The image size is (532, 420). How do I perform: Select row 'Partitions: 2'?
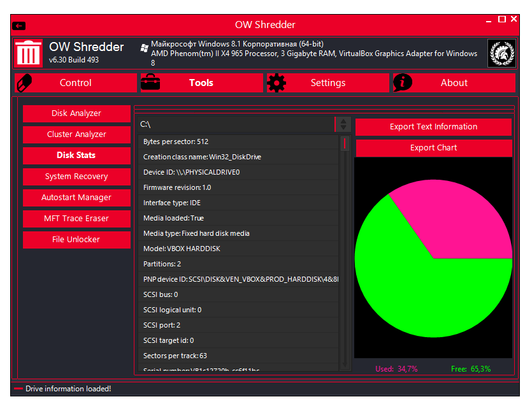click(x=238, y=264)
